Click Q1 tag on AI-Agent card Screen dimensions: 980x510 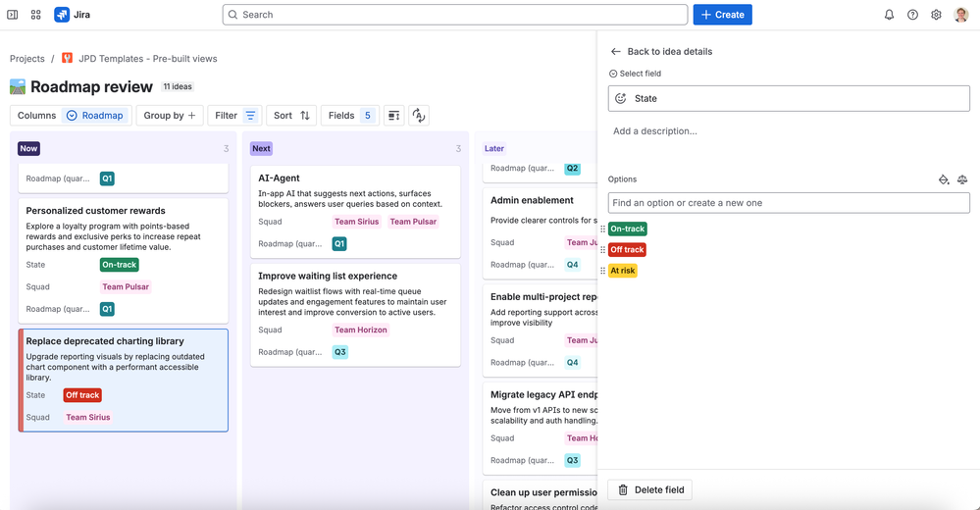click(338, 244)
